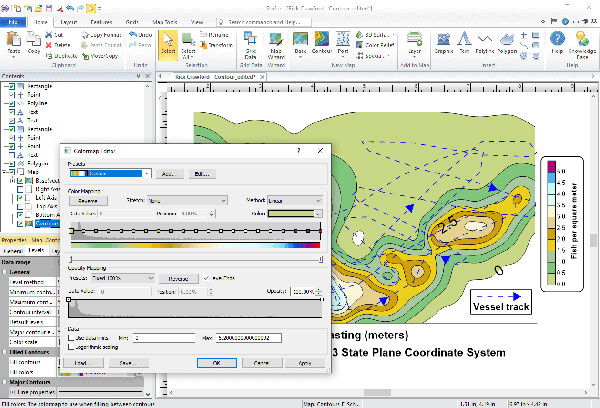Image resolution: width=600 pixels, height=408 pixels.
Task: Switch to the Layout ribbon tab
Action: (x=69, y=22)
